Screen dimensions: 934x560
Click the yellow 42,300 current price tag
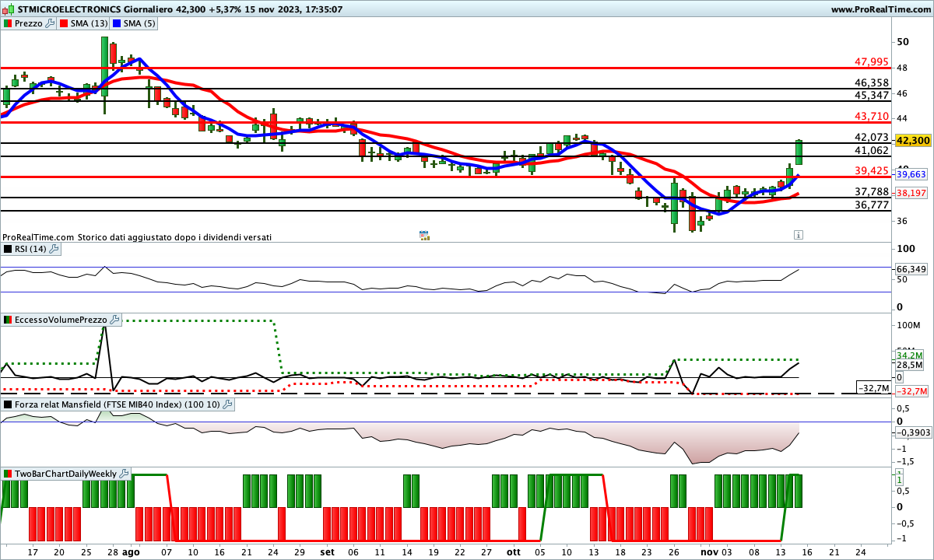click(914, 141)
